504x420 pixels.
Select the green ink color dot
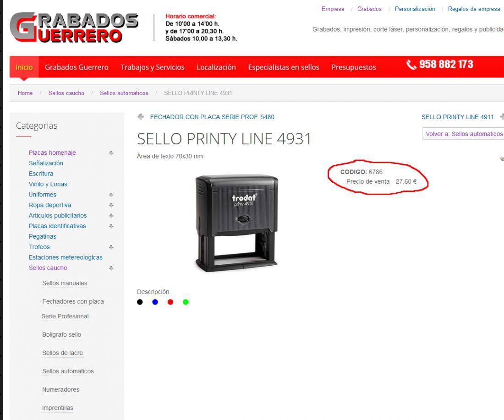[186, 302]
